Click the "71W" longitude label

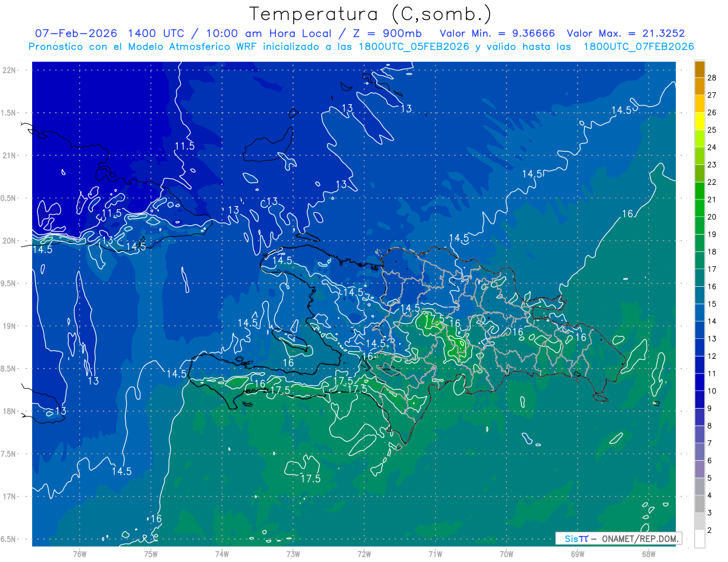(435, 554)
